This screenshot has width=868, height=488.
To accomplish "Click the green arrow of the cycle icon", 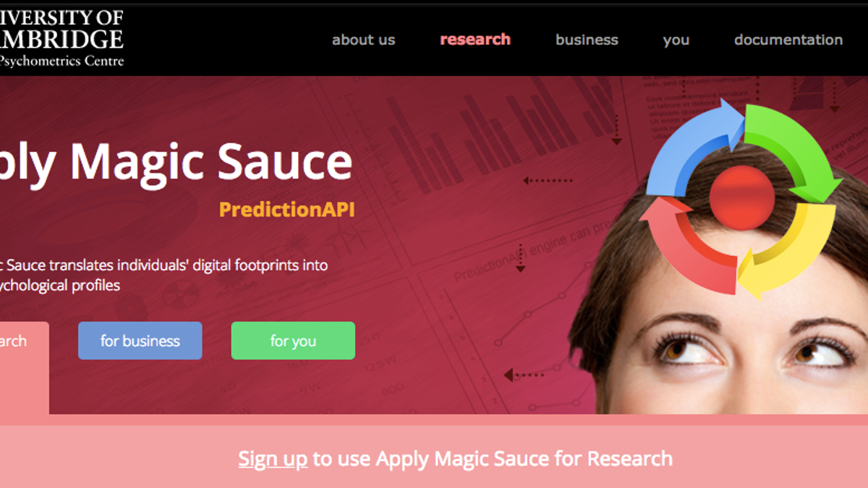I will click(x=796, y=148).
